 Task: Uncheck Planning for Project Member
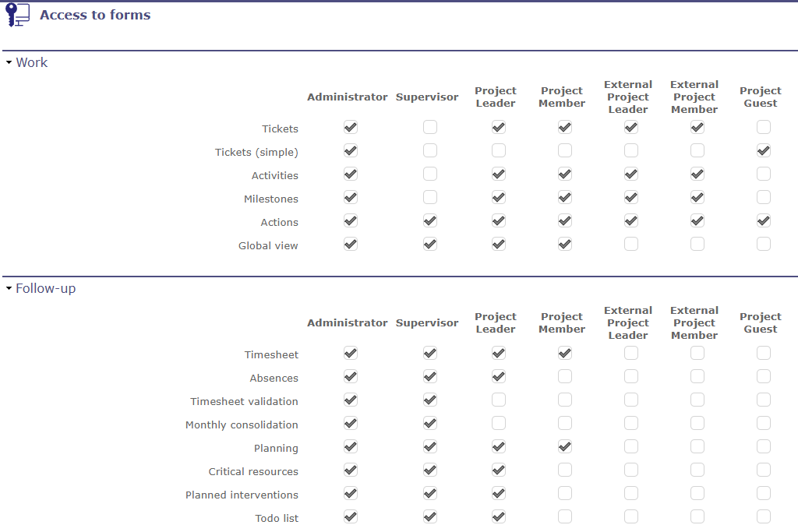[x=565, y=446]
